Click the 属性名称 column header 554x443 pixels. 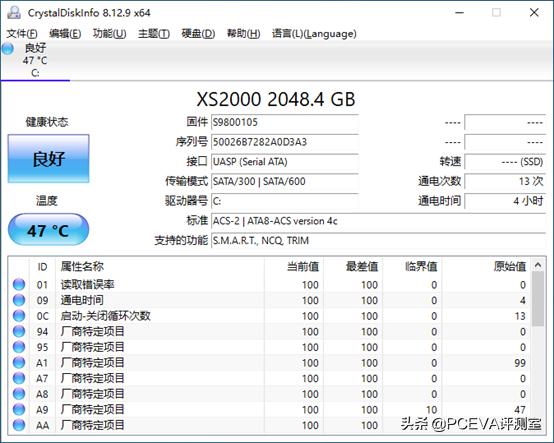(160, 267)
